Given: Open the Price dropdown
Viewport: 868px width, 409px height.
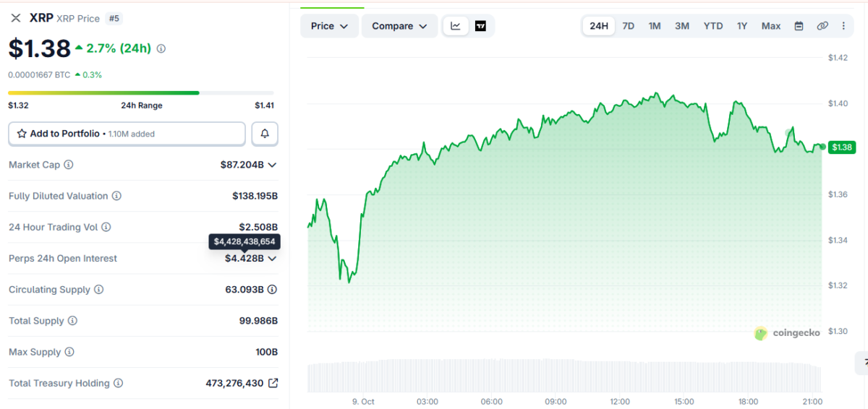Looking at the screenshot, I should (x=329, y=26).
